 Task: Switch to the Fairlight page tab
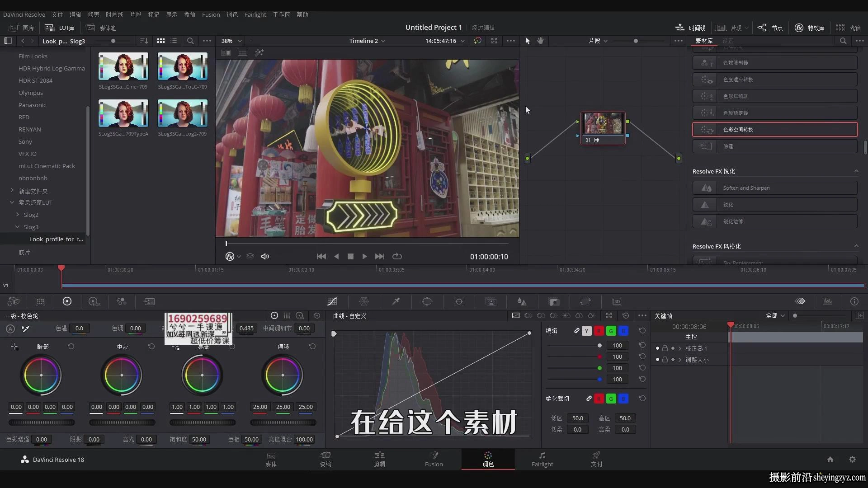pos(542,459)
